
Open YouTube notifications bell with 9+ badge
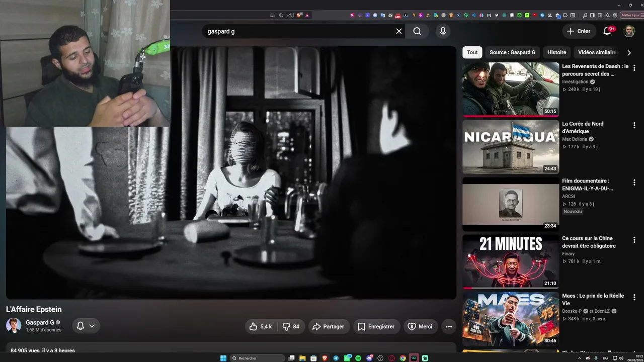coord(607,31)
